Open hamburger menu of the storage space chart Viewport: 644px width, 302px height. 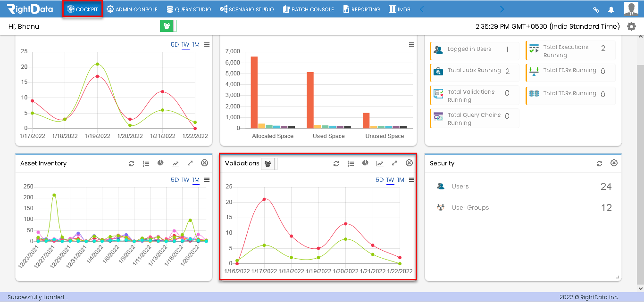coord(411,44)
